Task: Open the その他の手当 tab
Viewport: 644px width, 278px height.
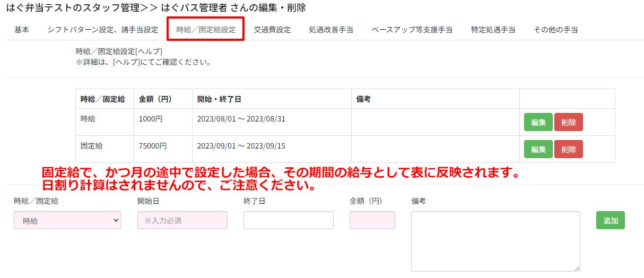Action: [x=555, y=30]
